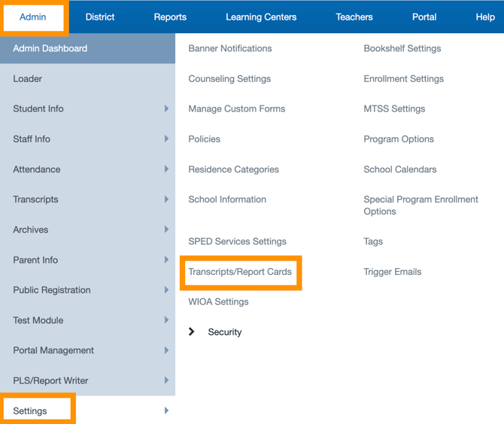The image size is (504, 424).
Task: Open the Attendance submenu arrow
Action: pyautogui.click(x=166, y=169)
